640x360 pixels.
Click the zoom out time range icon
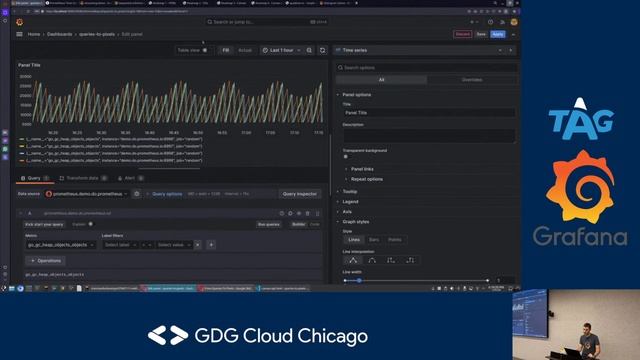click(309, 50)
